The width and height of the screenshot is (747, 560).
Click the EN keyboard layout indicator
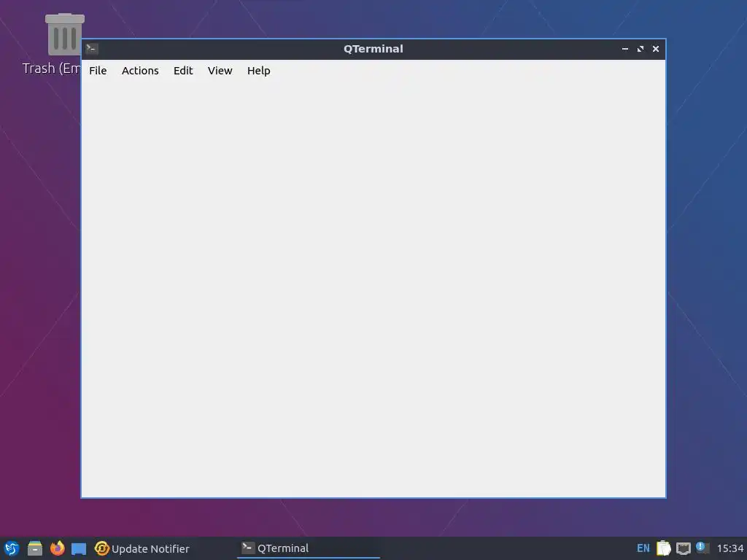click(643, 548)
